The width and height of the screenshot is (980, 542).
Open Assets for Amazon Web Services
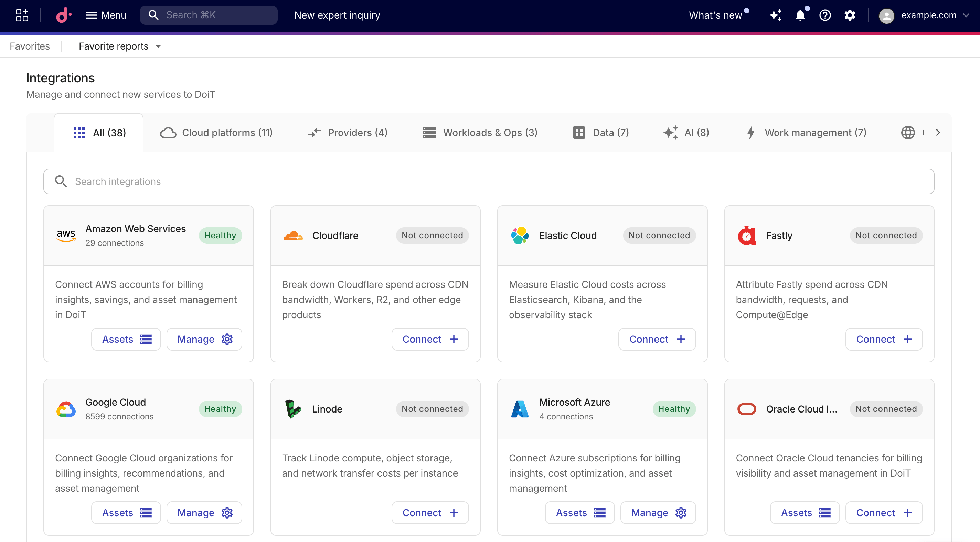[126, 339]
